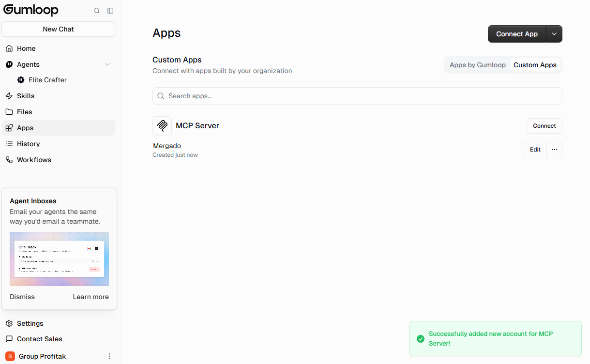The height and width of the screenshot is (364, 590).
Task: Dismiss the Agent Inboxes card
Action: [22, 297]
